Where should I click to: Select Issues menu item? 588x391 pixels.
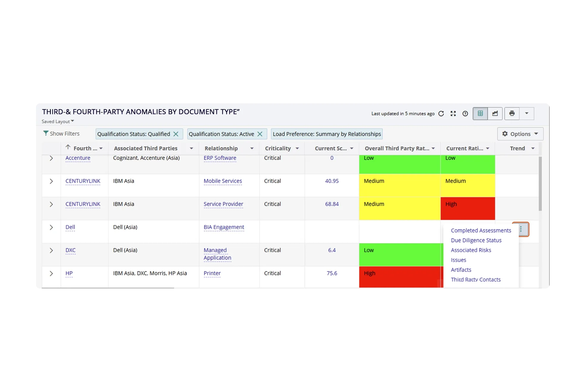click(x=458, y=260)
